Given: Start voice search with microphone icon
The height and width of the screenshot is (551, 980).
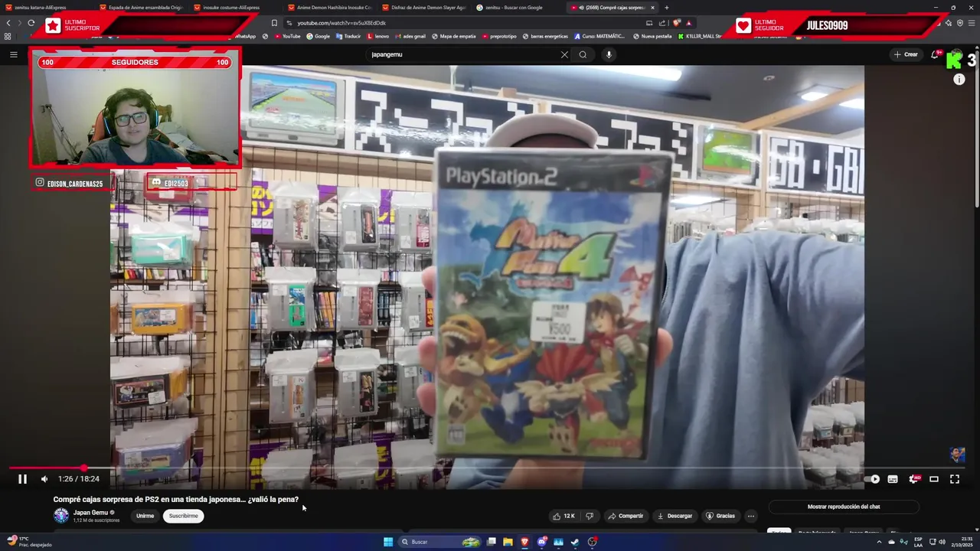Looking at the screenshot, I should 609,54.
